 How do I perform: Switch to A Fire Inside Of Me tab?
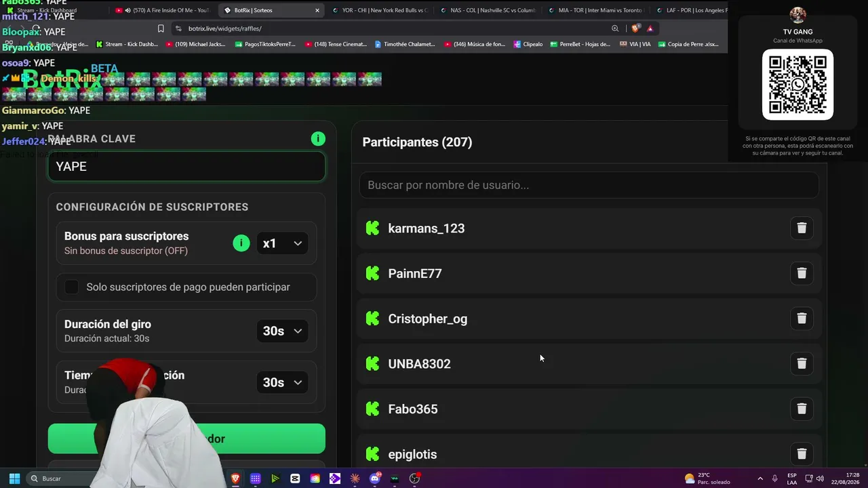[163, 10]
